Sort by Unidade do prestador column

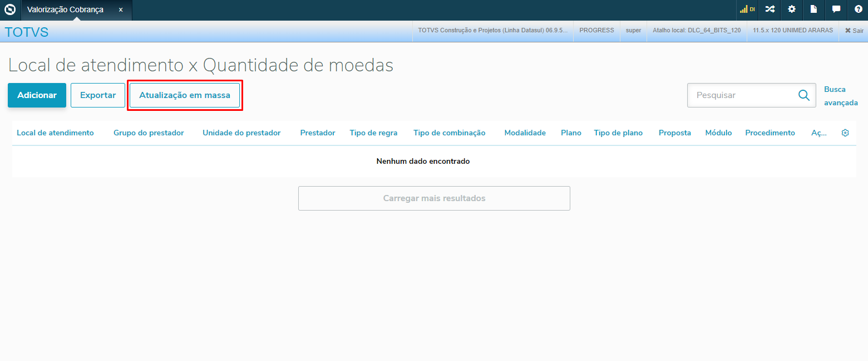pos(241,133)
